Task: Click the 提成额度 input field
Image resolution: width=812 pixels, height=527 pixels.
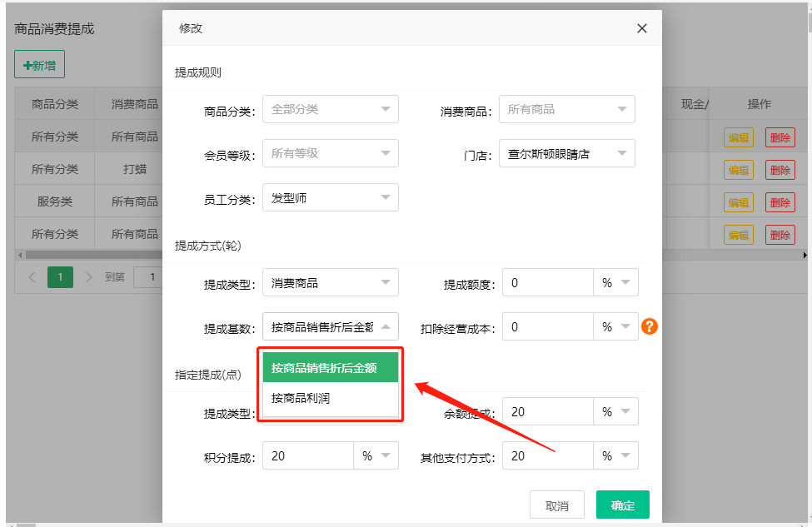Action: pos(547,283)
